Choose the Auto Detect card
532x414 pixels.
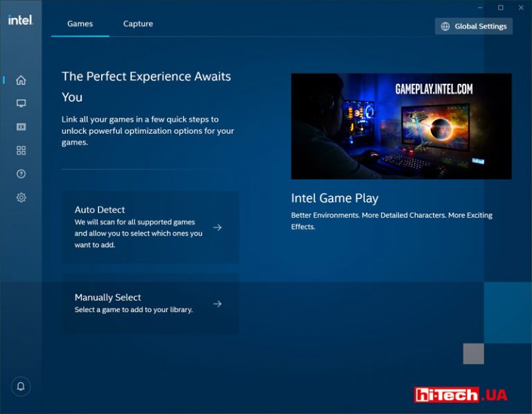[x=150, y=227]
